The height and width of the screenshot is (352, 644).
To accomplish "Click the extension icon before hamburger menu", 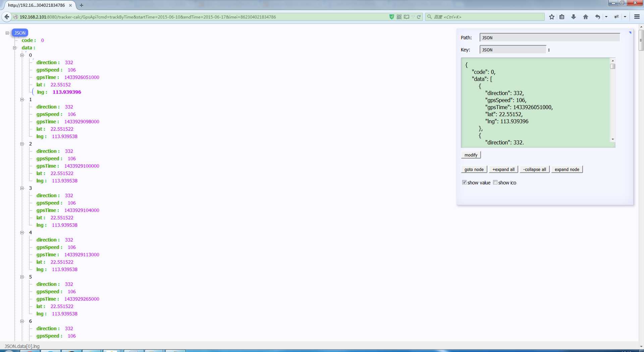I will pos(616,17).
